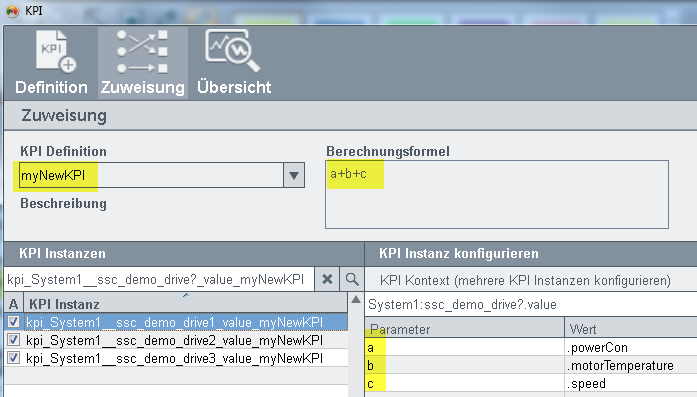This screenshot has width=697, height=397.
Task: Click the scroll-up arrow of instance list
Action: click(x=356, y=300)
